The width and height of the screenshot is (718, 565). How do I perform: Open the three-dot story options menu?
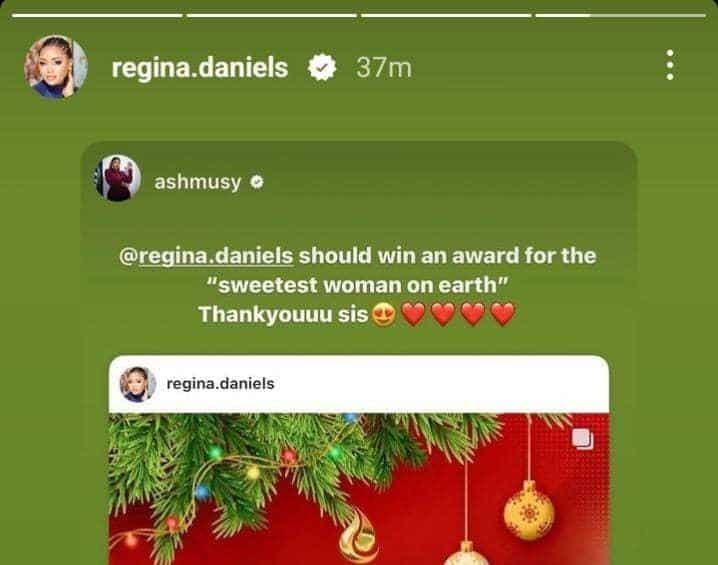pyautogui.click(x=670, y=65)
